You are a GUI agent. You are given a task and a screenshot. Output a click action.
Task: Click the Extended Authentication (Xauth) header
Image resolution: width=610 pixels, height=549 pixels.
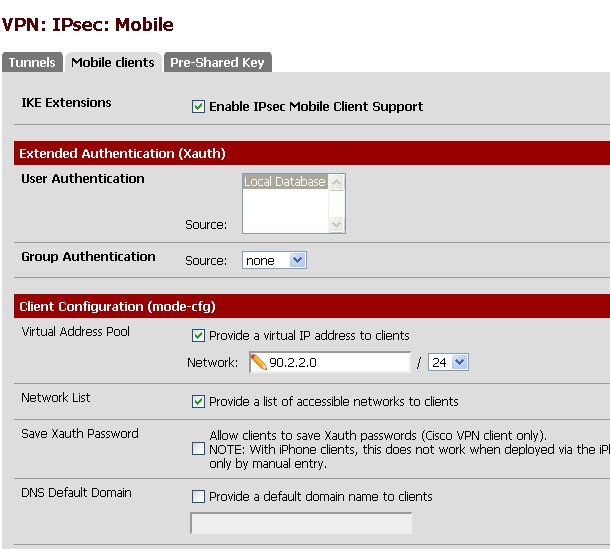click(312, 153)
